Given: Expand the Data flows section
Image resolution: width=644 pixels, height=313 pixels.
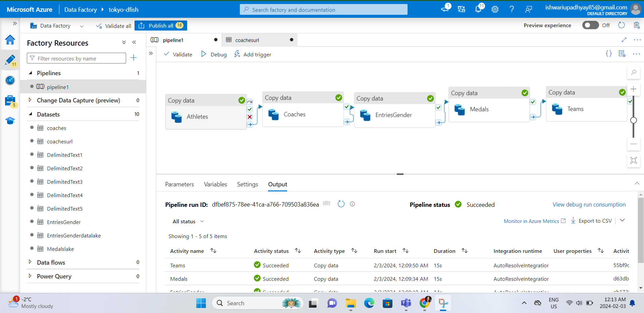Looking at the screenshot, I should (30, 262).
